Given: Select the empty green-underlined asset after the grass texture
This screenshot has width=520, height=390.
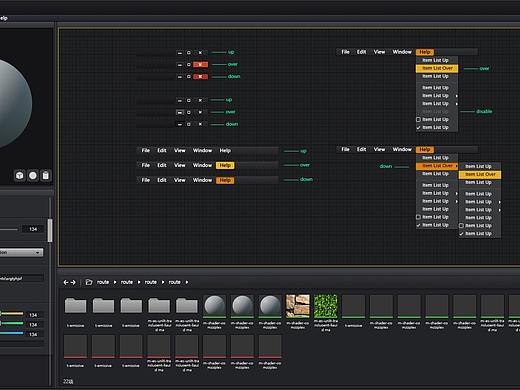Looking at the screenshot, I should tap(353, 306).
